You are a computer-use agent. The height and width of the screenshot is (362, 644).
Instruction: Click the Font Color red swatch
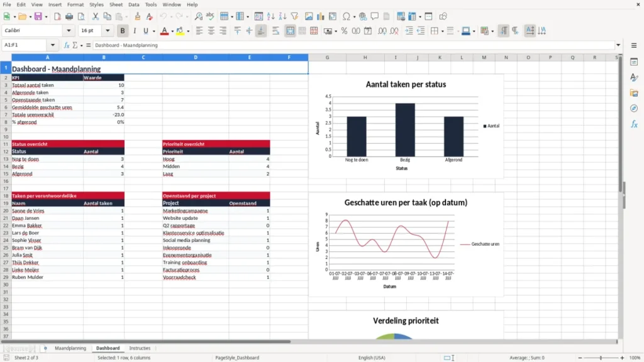(164, 31)
